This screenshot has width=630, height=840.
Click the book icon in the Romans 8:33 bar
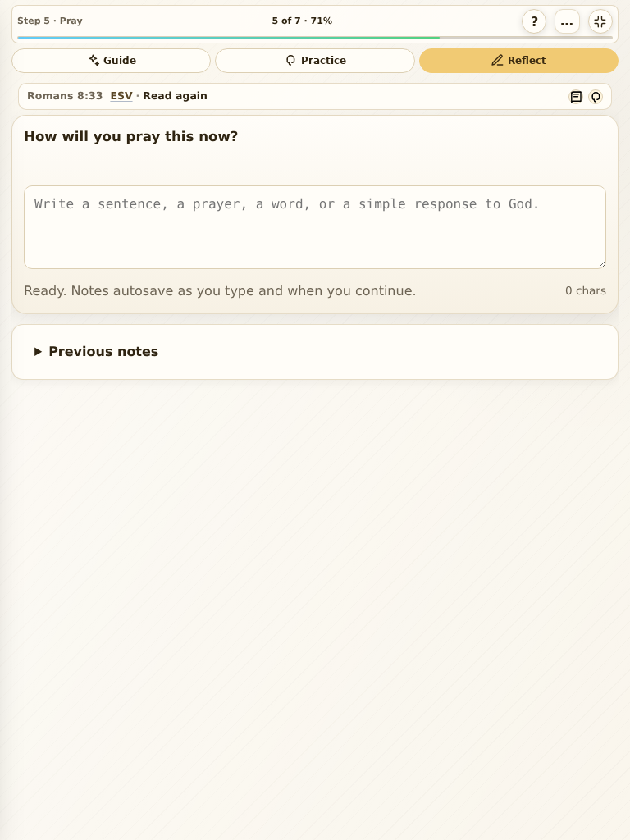[576, 97]
